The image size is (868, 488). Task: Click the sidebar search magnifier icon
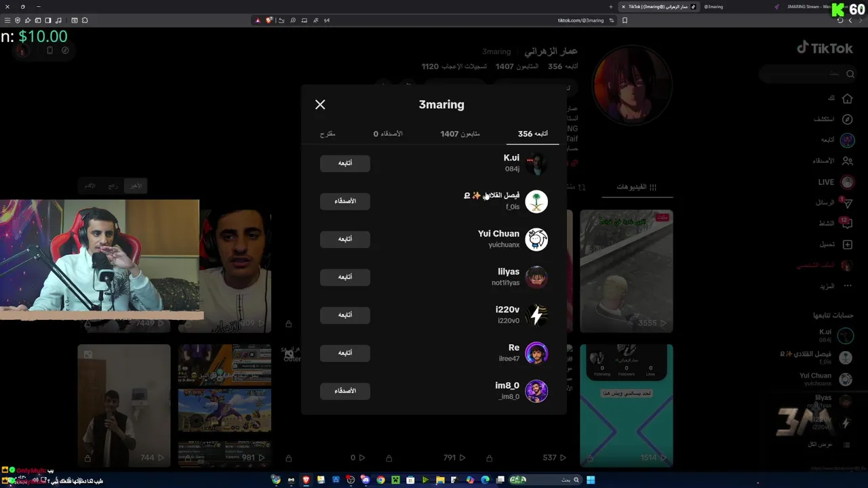point(850,73)
